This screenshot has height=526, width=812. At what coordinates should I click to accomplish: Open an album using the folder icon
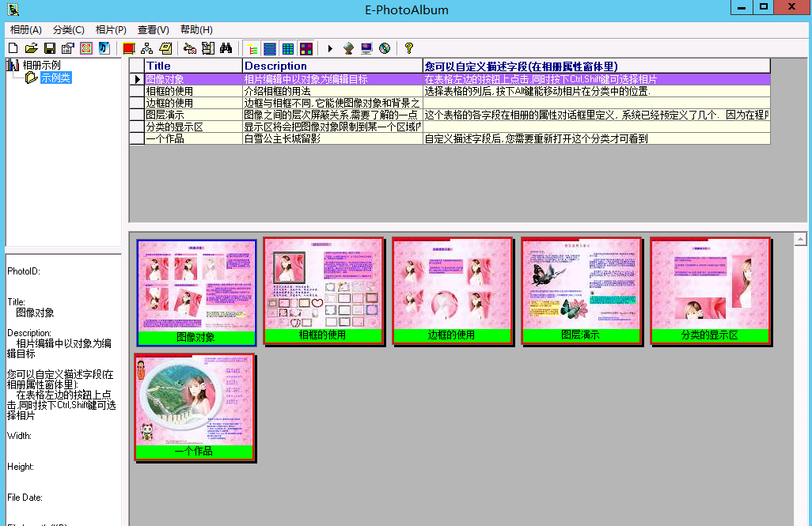(31, 48)
